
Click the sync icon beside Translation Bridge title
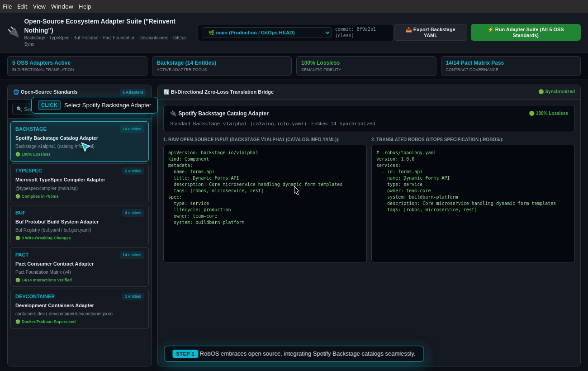pyautogui.click(x=166, y=92)
